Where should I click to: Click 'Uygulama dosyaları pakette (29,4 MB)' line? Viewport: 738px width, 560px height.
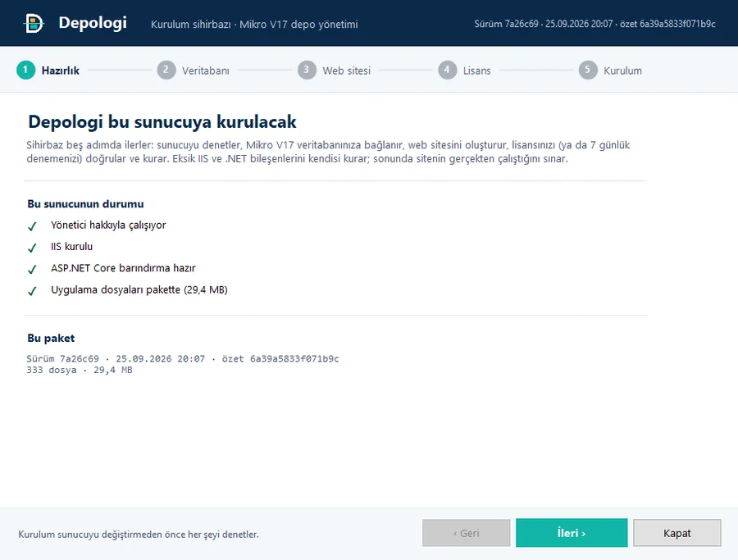point(139,289)
